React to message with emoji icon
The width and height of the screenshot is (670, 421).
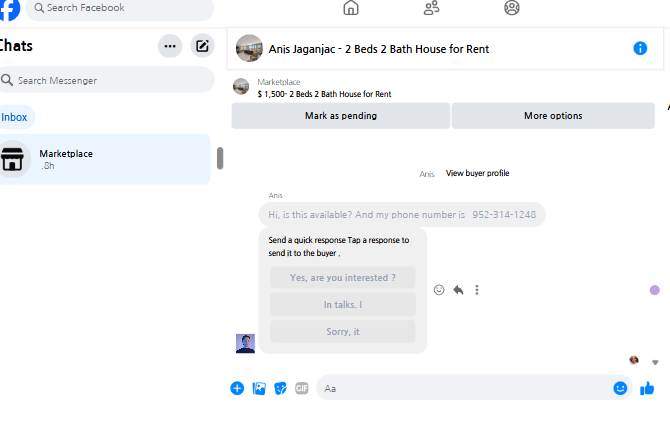tap(439, 290)
